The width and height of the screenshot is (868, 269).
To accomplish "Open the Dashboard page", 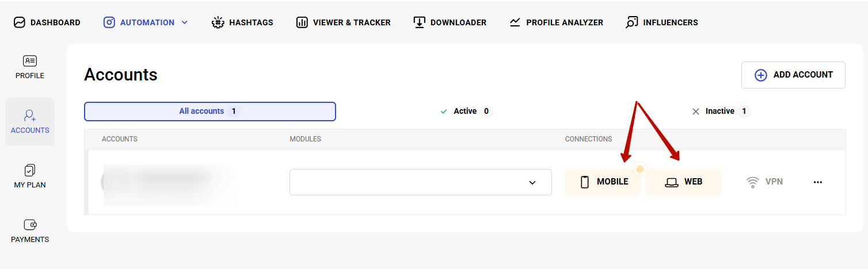I will click(47, 22).
